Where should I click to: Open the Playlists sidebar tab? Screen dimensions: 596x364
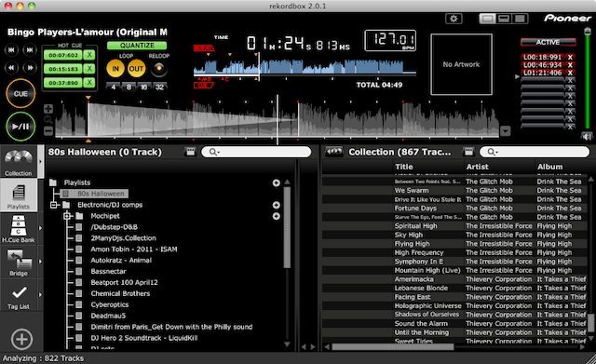19,195
